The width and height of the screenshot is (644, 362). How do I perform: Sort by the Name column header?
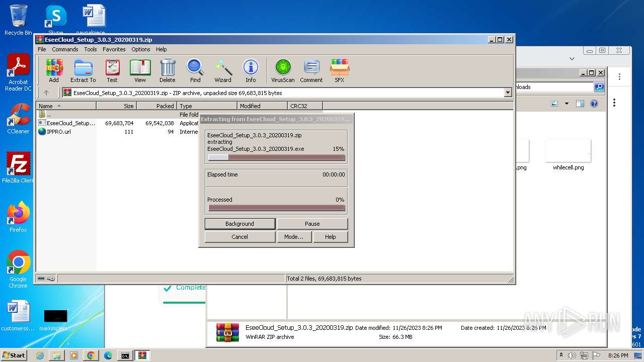[x=66, y=106]
